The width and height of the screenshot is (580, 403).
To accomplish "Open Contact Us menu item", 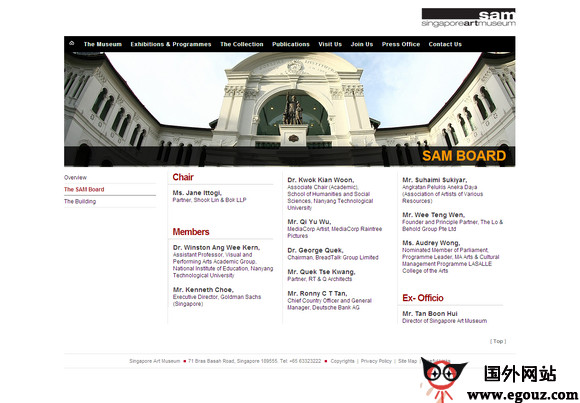I will pos(445,44).
